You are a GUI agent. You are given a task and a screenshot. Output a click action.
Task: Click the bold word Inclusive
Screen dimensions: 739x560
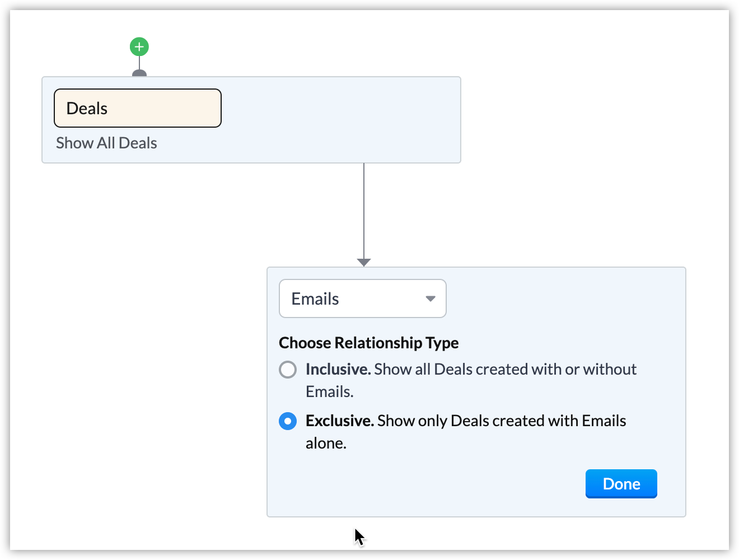click(338, 370)
